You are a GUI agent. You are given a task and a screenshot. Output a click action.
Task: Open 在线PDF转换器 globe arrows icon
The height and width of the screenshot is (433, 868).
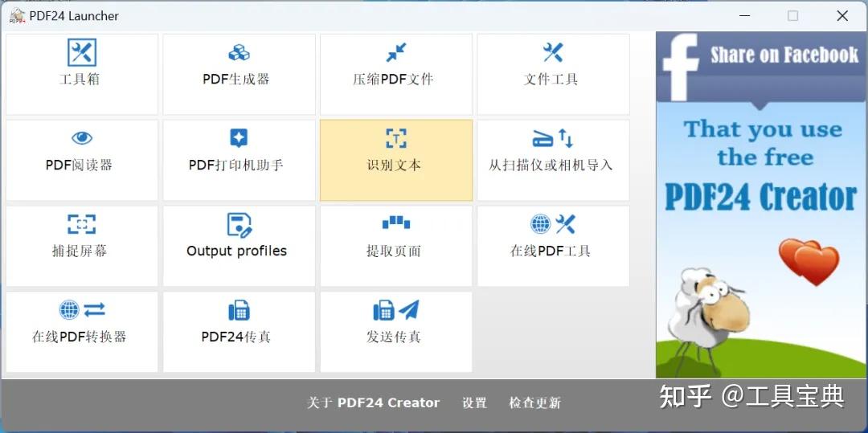coord(82,309)
